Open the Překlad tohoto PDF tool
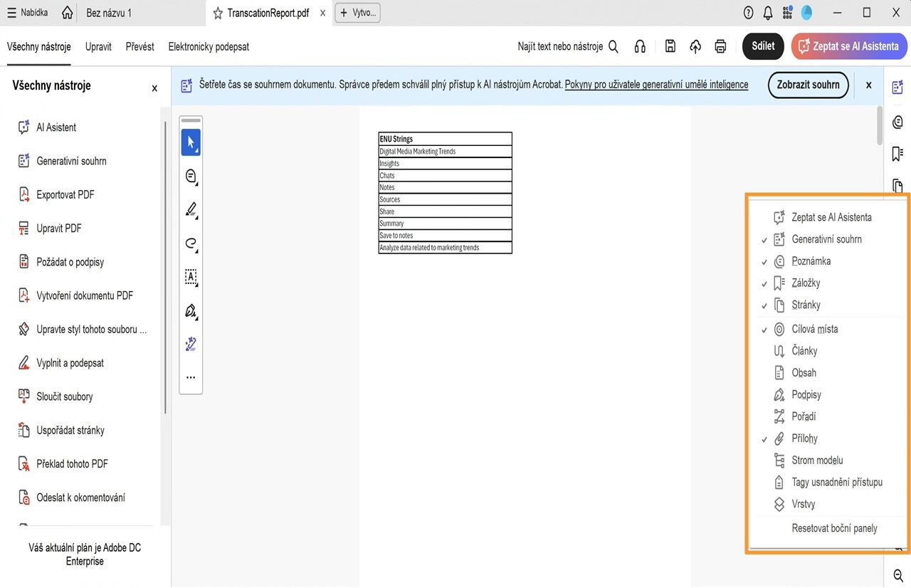911x588 pixels. 63,463
